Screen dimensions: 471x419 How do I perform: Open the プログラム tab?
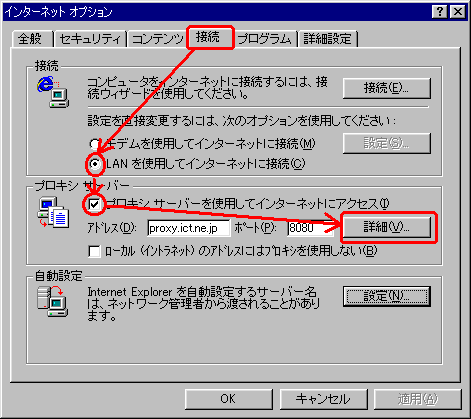pyautogui.click(x=265, y=39)
